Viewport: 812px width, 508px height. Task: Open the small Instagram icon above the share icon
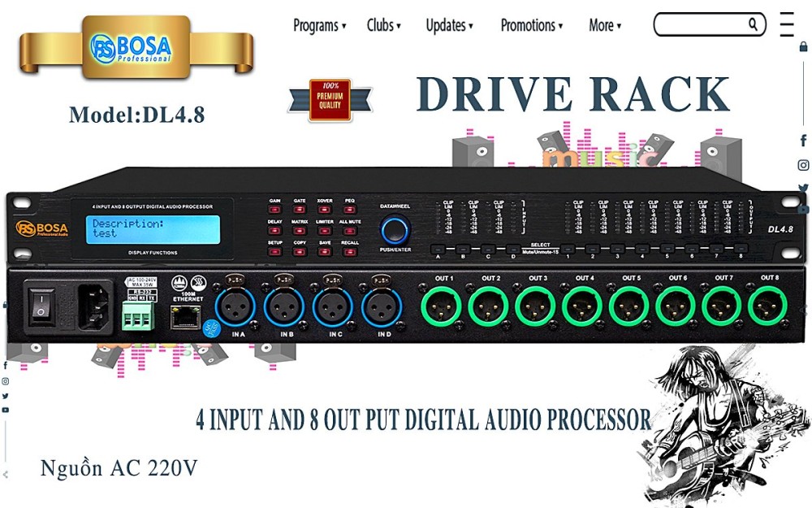pyautogui.click(x=5, y=381)
